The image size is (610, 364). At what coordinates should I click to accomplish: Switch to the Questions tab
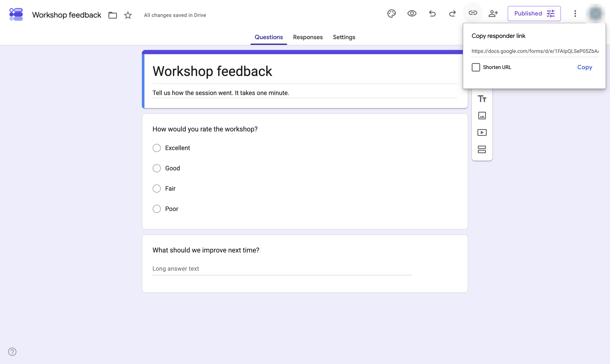(269, 37)
